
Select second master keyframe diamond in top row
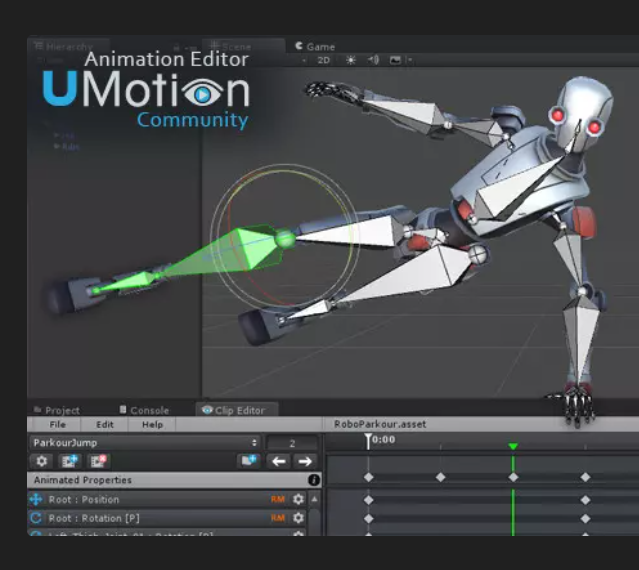tap(441, 477)
